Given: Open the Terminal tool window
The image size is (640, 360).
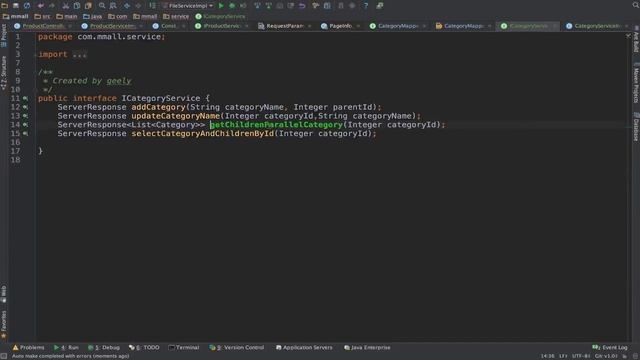Looking at the screenshot, I should pyautogui.click(x=184, y=347).
